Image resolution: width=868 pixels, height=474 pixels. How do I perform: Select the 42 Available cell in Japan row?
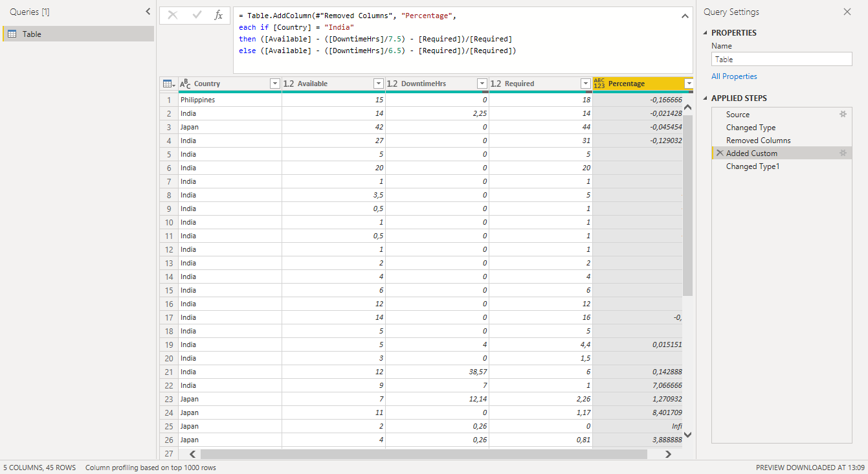[x=333, y=127]
